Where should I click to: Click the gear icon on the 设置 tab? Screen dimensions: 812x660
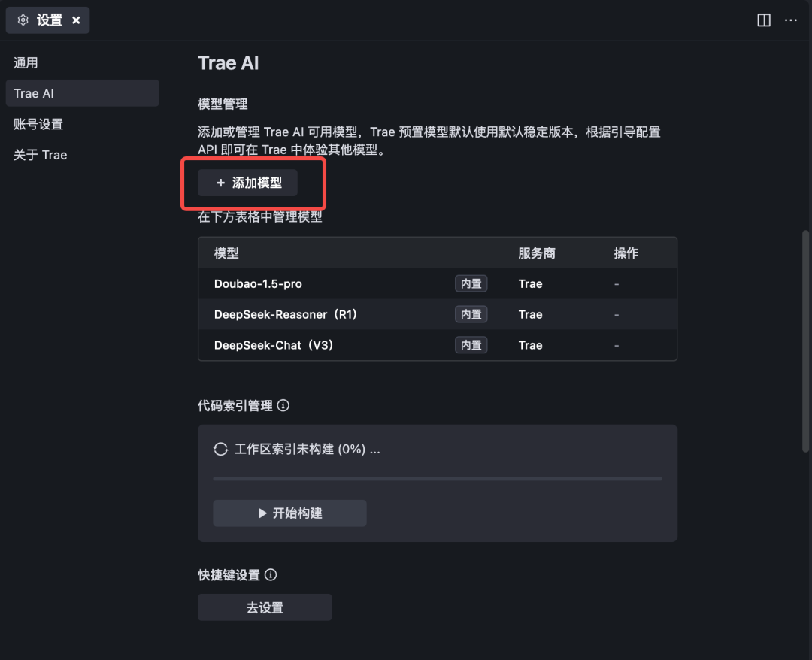click(23, 20)
